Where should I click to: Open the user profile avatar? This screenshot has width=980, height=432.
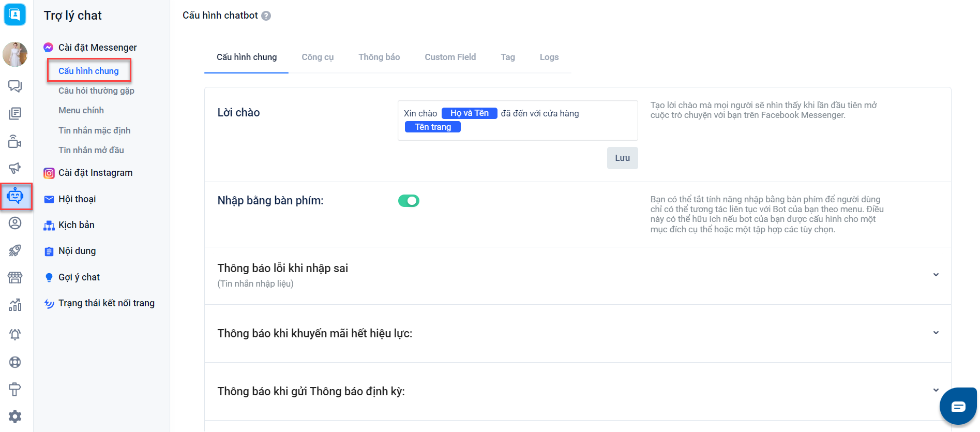click(x=15, y=54)
